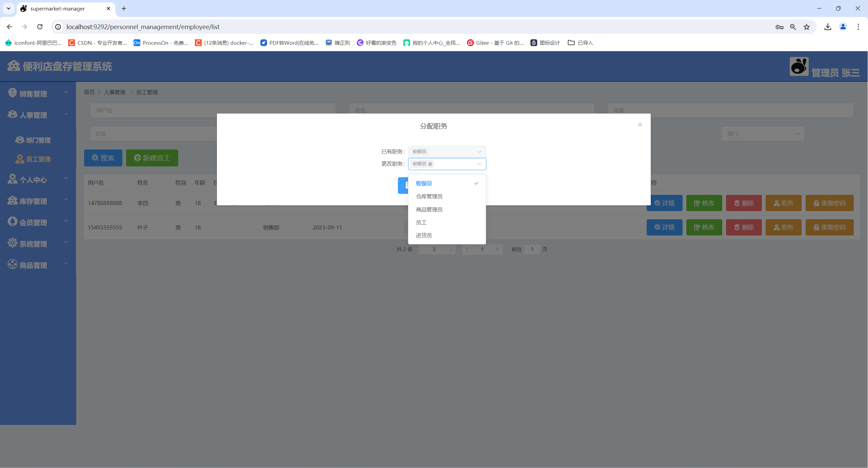This screenshot has width=868, height=468.
Task: Click the 搜索 button
Action: (x=103, y=158)
